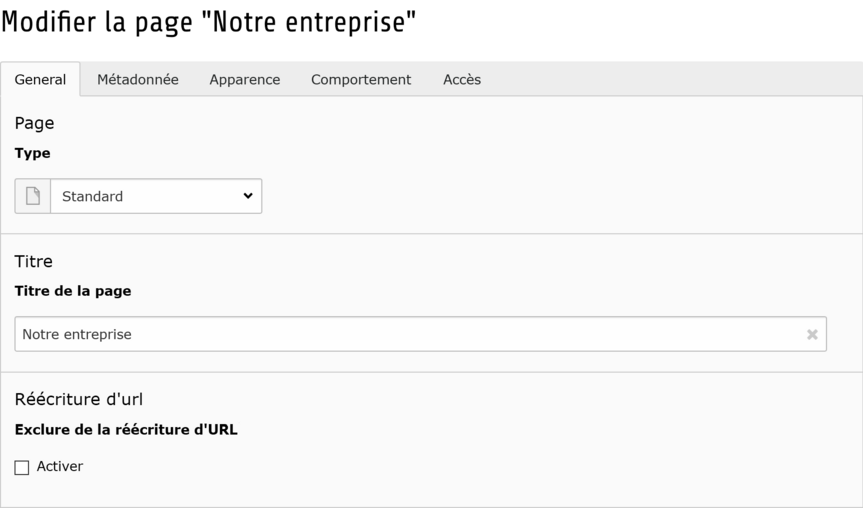
Task: Go to the Apparence tab
Action: coord(245,80)
